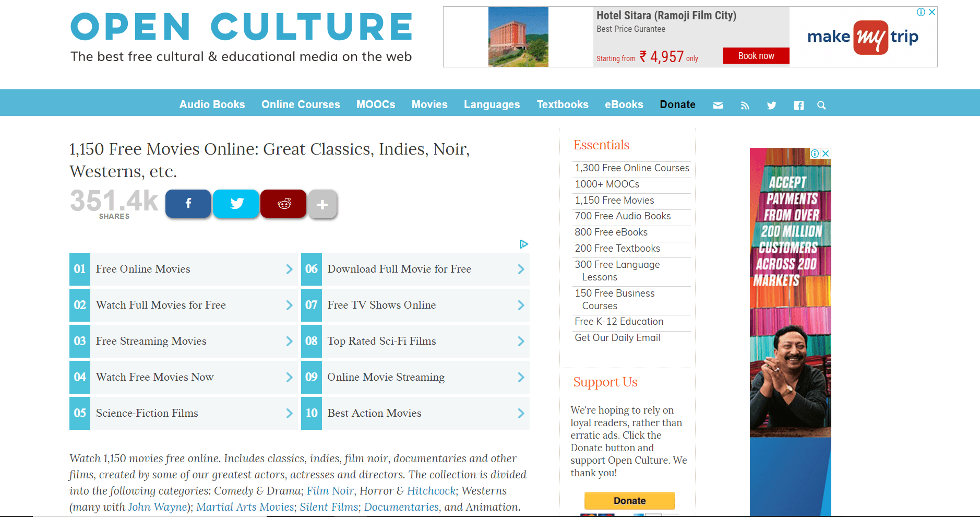
Task: Close the MakeMyTrip banner ad
Action: [931, 11]
